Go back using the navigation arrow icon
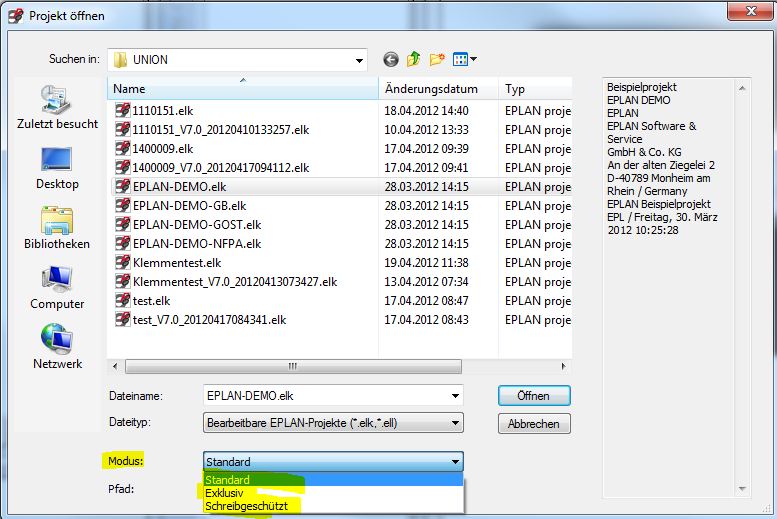 390,59
